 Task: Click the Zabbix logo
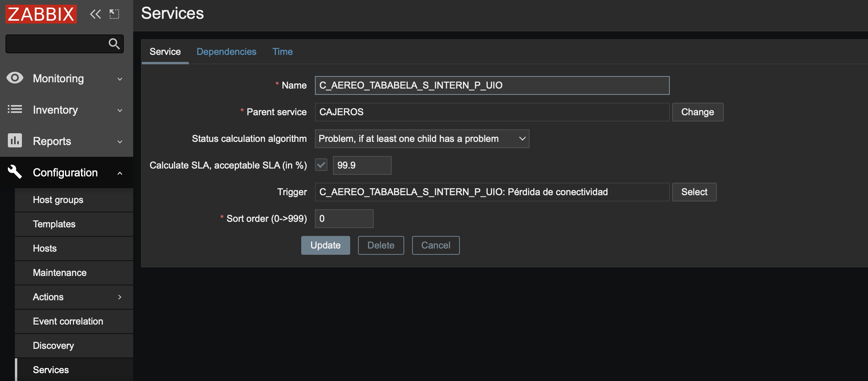tap(41, 14)
